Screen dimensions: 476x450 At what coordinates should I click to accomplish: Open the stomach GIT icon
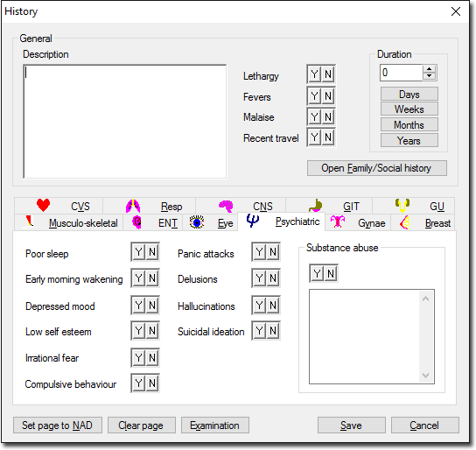tap(316, 206)
